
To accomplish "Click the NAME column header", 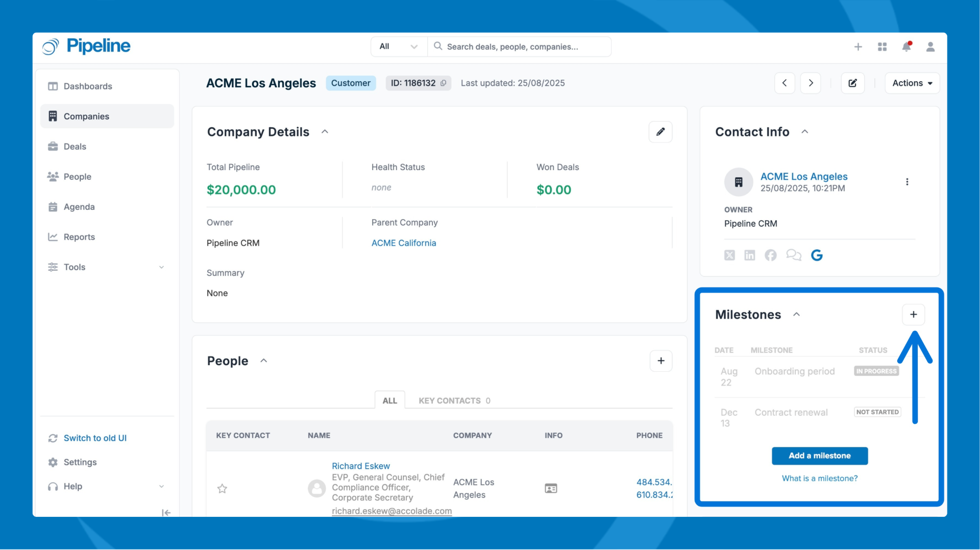I will [319, 436].
